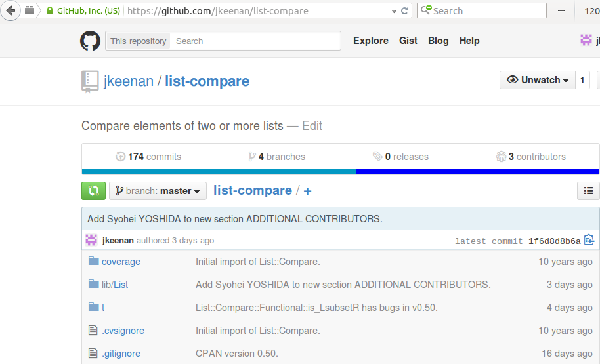600x364 pixels.
Task: Open the coverage folder
Action: 121,262
